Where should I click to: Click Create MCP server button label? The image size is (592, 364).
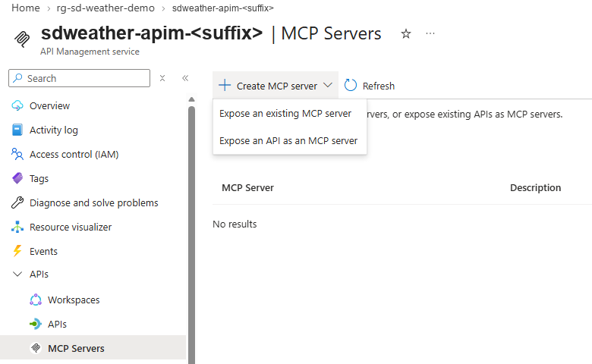[x=277, y=86]
